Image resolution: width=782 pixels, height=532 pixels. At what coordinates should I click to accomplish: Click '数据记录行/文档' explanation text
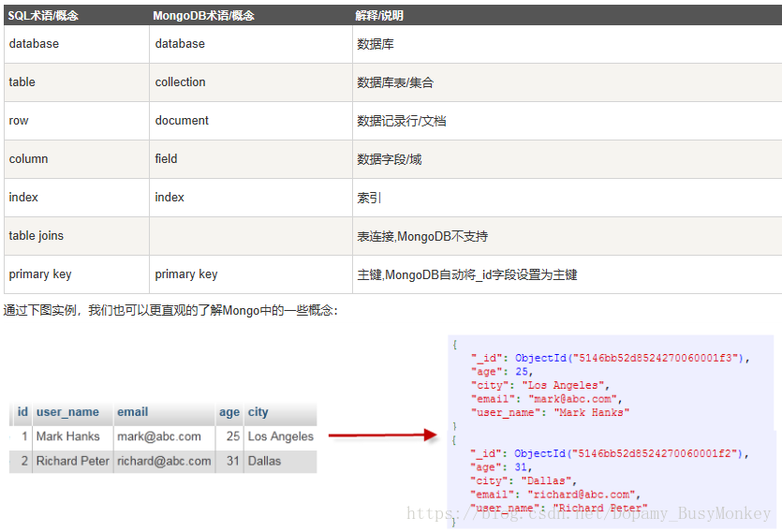point(402,121)
